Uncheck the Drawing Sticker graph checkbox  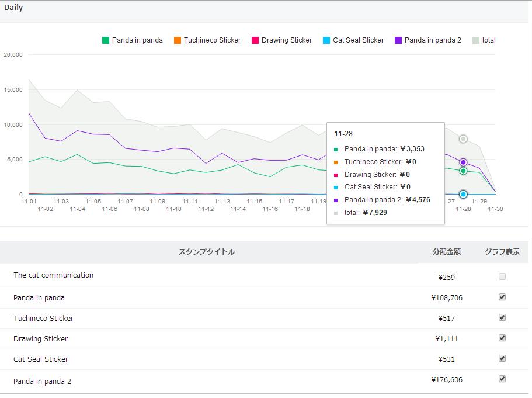click(502, 338)
